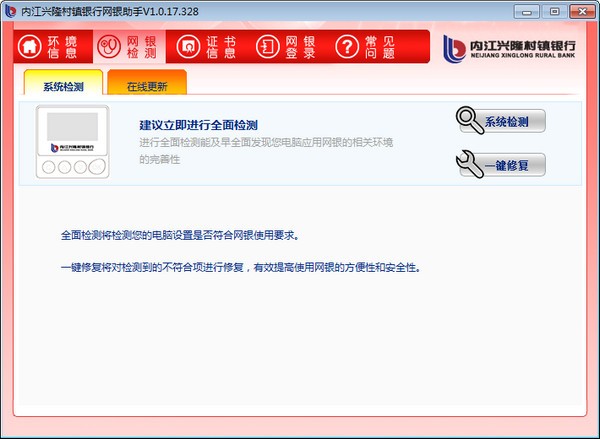Viewport: 600px width, 439px height.
Task: Maximize the 网银助手 window
Action: coord(554,11)
